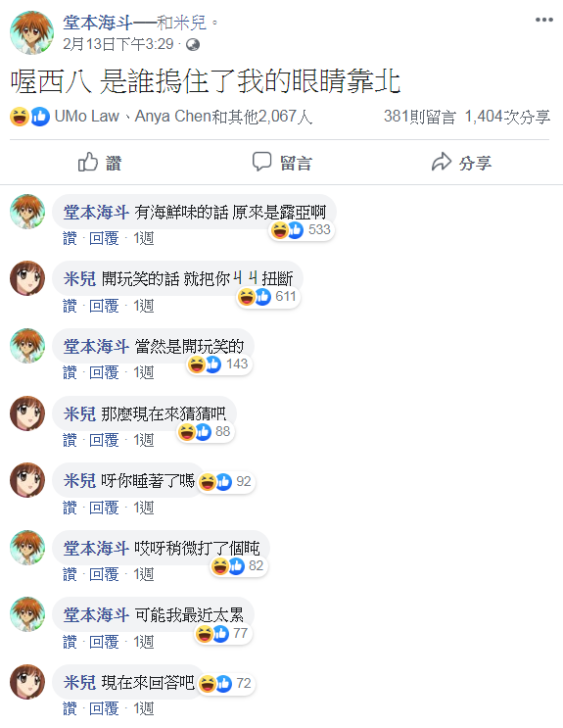
Task: Click the haha reaction icon beside UMo Law
Action: pyautogui.click(x=20, y=117)
